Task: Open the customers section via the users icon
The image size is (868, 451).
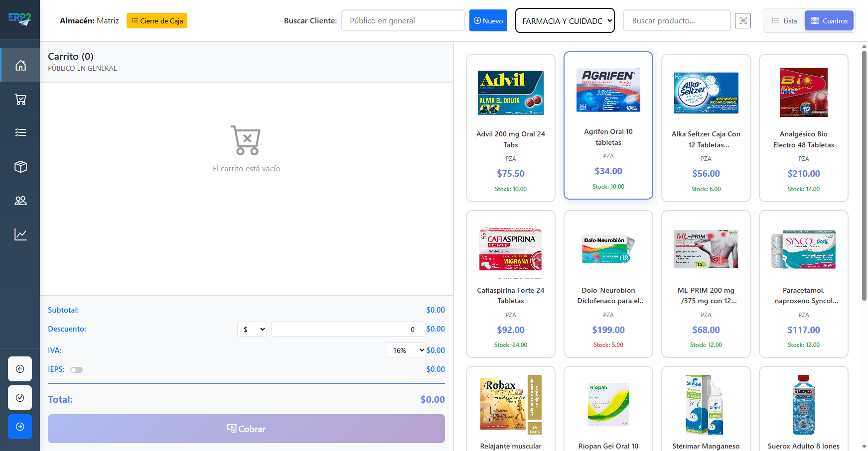Action: [20, 200]
